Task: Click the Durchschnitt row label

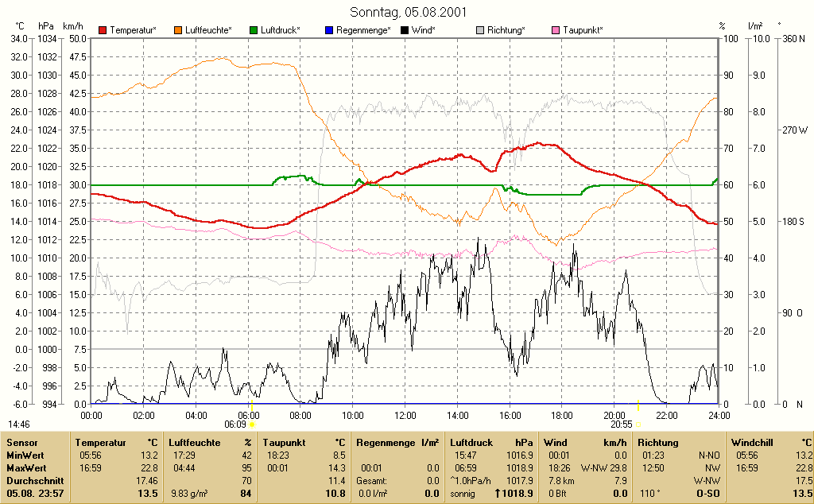Action: tap(35, 481)
